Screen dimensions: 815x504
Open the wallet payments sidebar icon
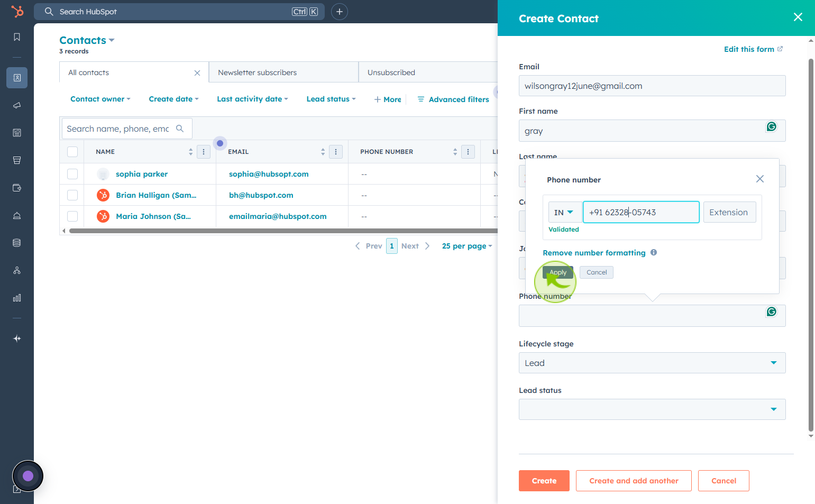(x=17, y=188)
